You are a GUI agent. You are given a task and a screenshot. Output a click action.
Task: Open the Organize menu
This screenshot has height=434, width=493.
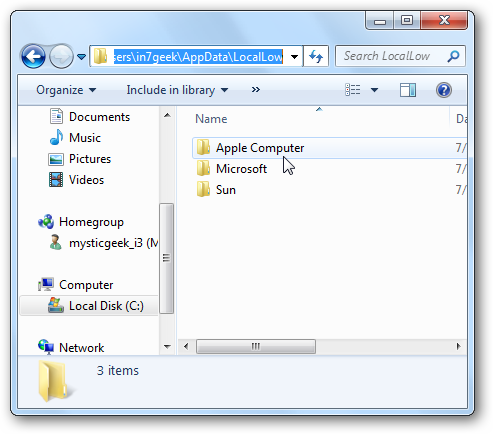tap(66, 90)
